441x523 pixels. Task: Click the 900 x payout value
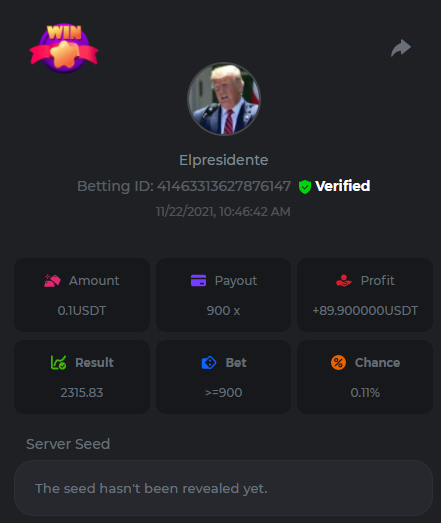click(x=223, y=311)
